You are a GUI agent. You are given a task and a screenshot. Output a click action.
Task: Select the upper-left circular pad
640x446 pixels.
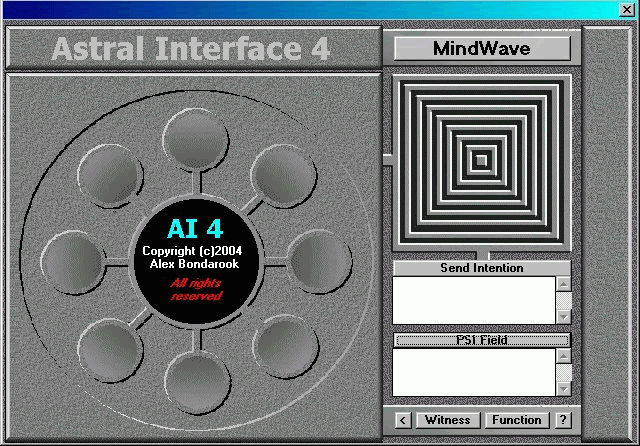[x=110, y=175]
